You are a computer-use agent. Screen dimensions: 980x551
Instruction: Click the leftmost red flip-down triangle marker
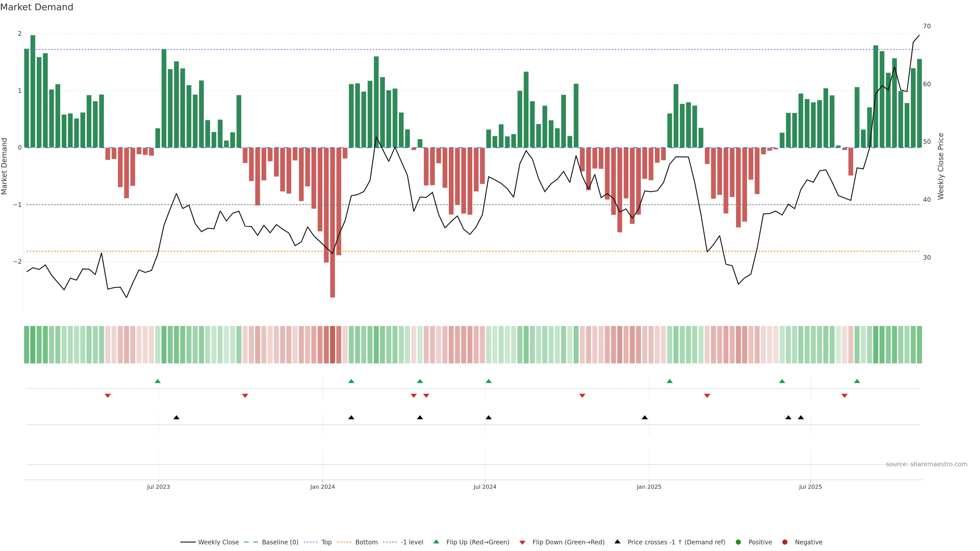[x=108, y=396]
